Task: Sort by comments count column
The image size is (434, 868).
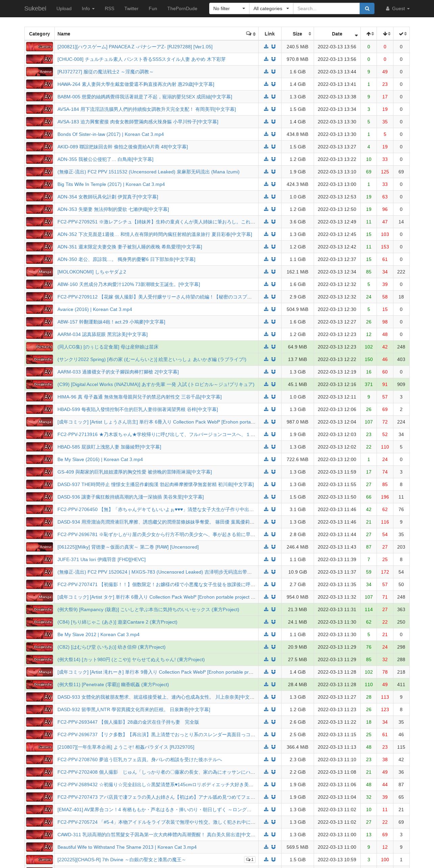Action: click(251, 34)
